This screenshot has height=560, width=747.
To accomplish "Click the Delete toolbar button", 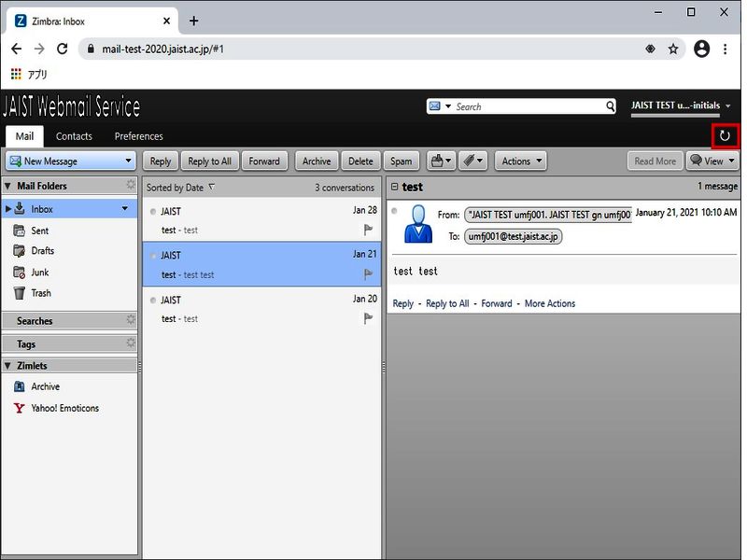I will [x=360, y=161].
